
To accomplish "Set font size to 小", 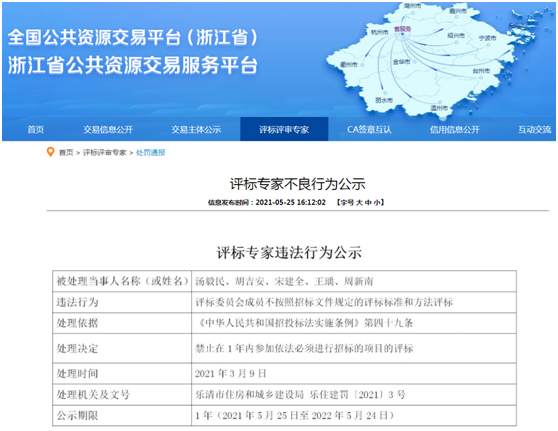I will pos(377,203).
